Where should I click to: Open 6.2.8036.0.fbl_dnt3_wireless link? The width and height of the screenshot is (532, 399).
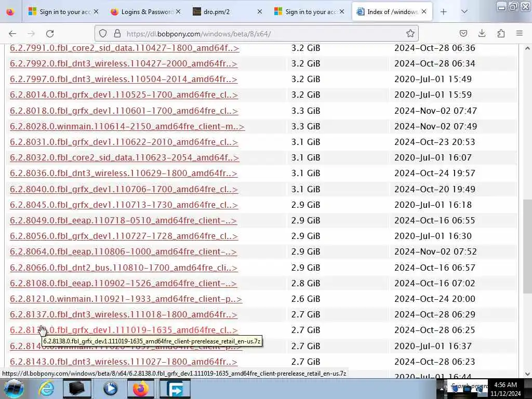click(x=124, y=173)
